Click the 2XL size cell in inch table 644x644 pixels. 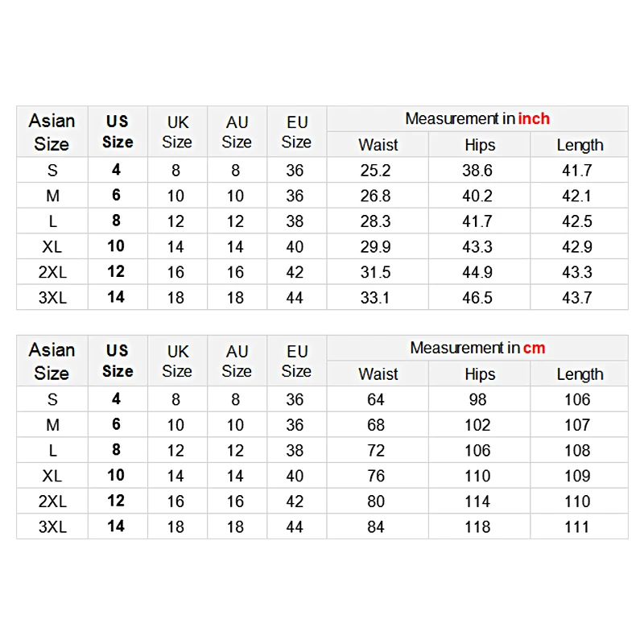pyautogui.click(x=52, y=272)
